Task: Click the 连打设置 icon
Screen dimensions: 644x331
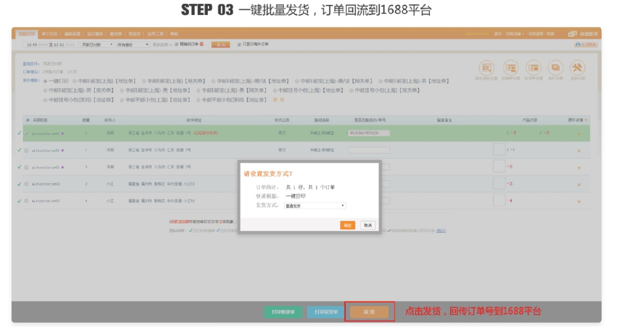Action: [555, 68]
